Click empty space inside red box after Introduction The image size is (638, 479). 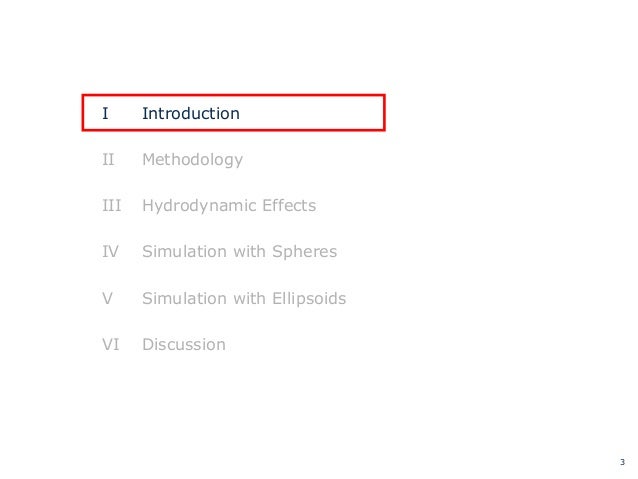(x=320, y=113)
